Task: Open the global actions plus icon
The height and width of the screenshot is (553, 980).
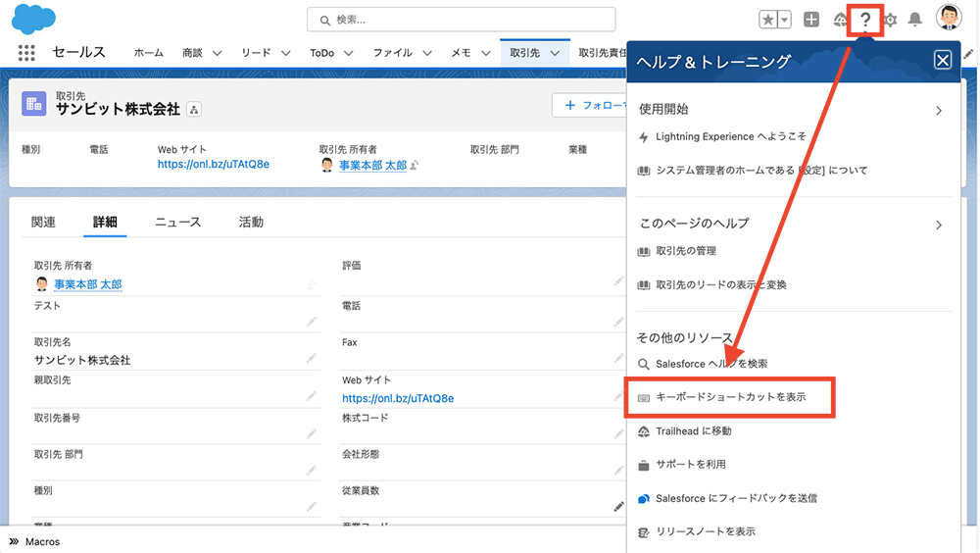Action: [x=811, y=20]
